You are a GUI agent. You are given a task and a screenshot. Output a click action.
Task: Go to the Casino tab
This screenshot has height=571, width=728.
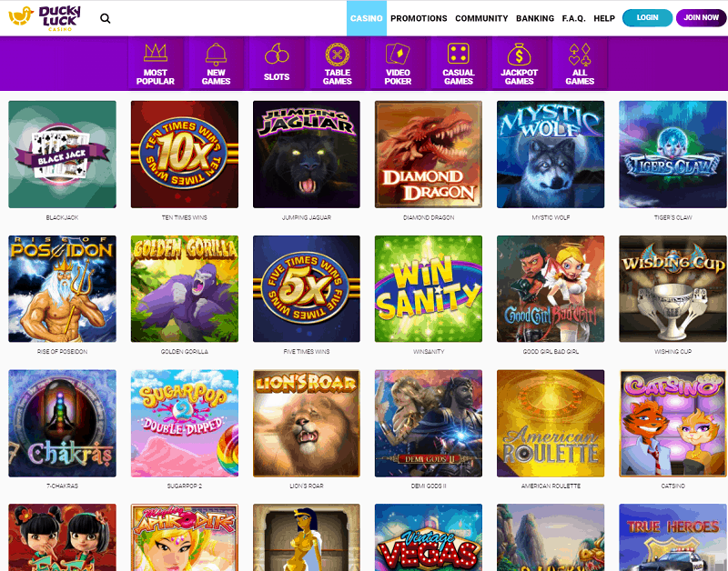coord(367,18)
